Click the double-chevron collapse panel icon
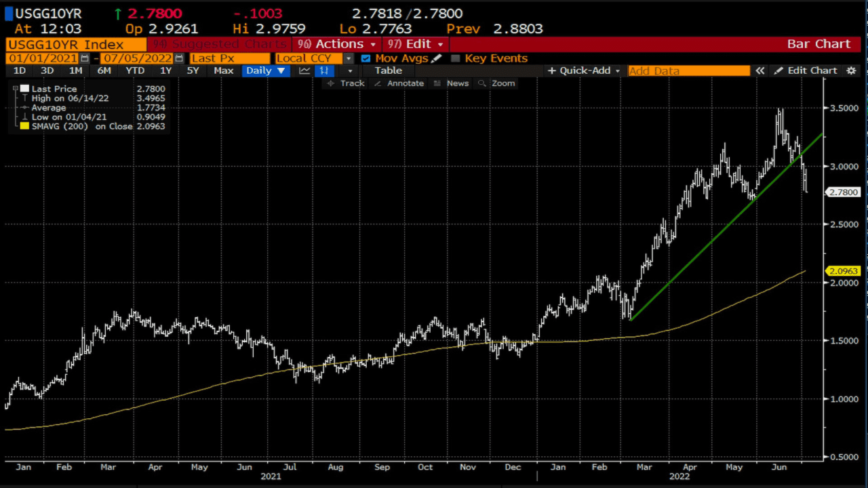This screenshot has width=868, height=488. click(760, 70)
